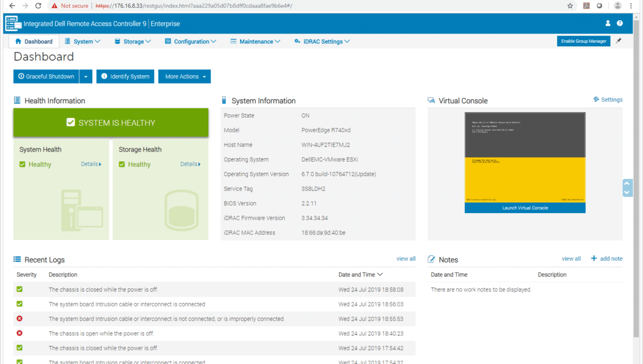The width and height of the screenshot is (643, 364).
Task: Open Storage Health Details link
Action: click(190, 164)
